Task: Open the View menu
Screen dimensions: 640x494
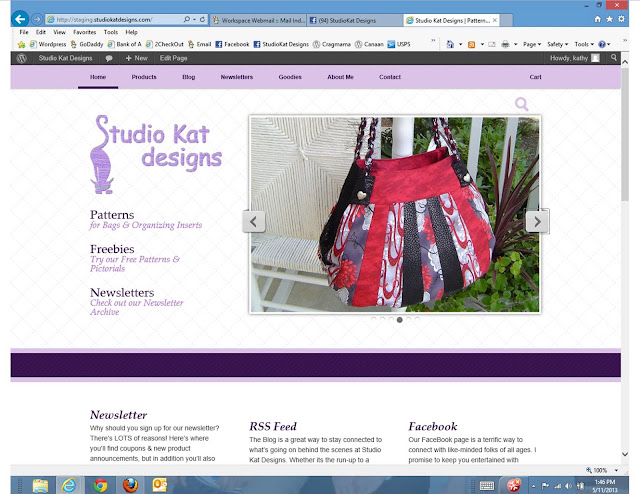Action: (59, 32)
